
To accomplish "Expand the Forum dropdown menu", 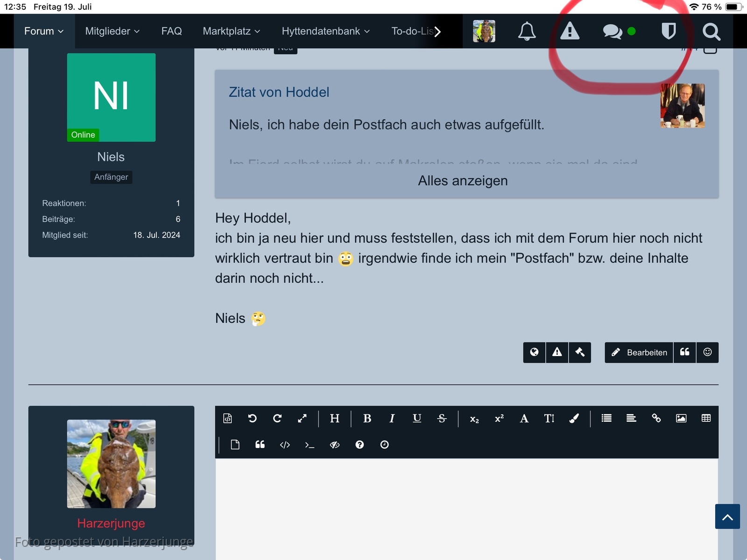I will [x=44, y=31].
